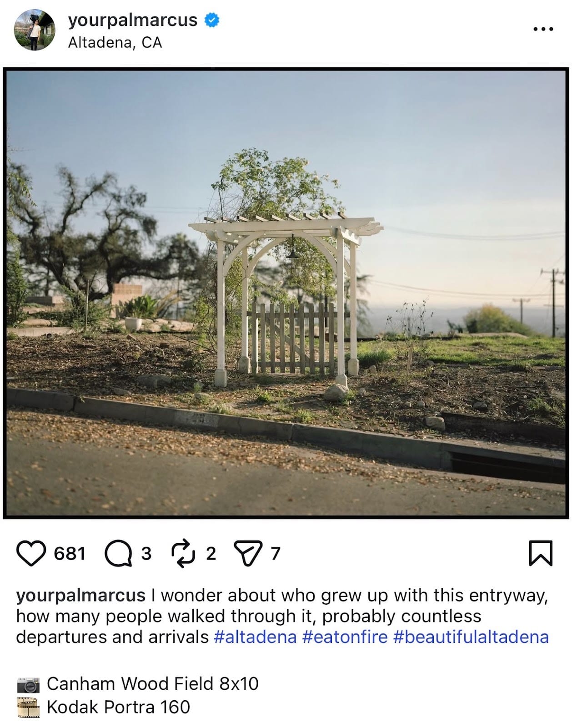Click the comment count of 3
This screenshot has height=728, width=572.
(146, 554)
